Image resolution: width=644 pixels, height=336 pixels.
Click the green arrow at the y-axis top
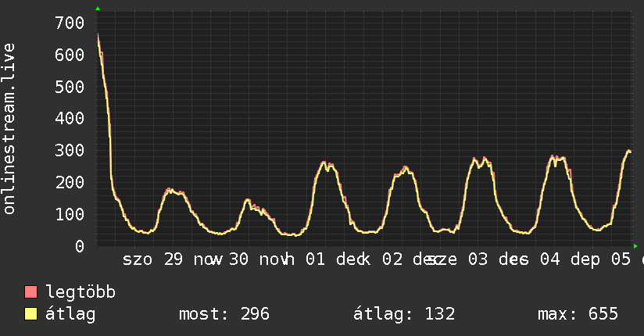tap(98, 9)
